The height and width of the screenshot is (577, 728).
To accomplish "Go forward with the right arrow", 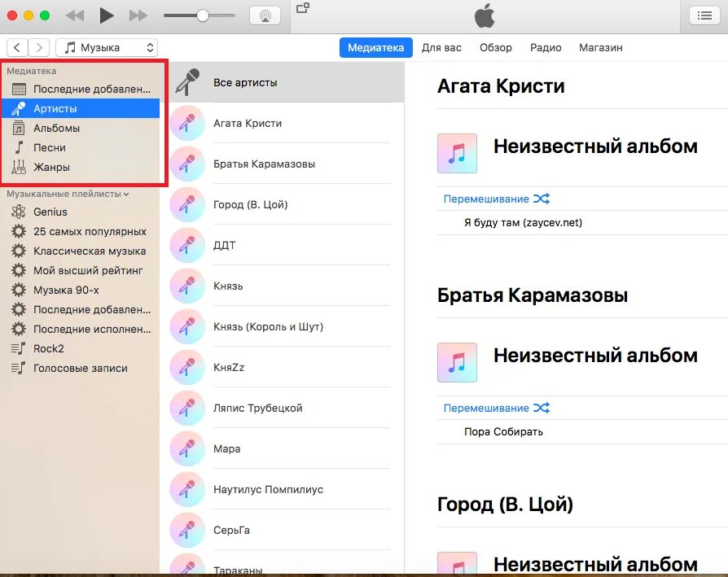I will tap(39, 47).
